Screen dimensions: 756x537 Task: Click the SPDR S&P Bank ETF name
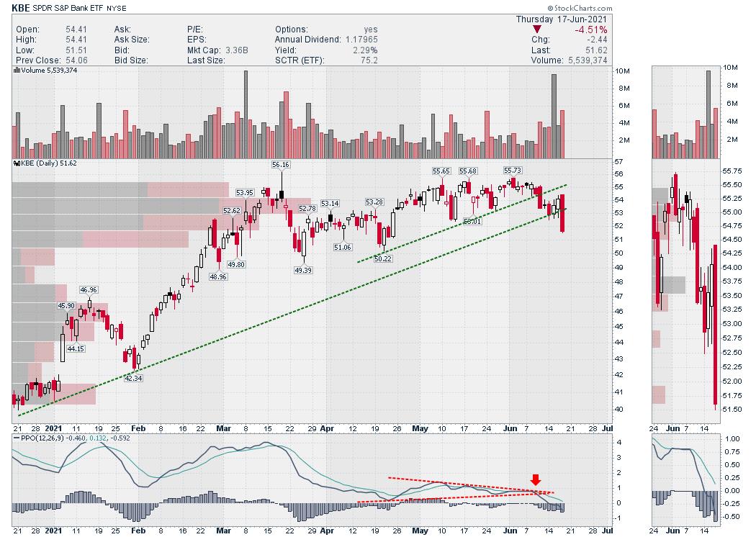68,8
